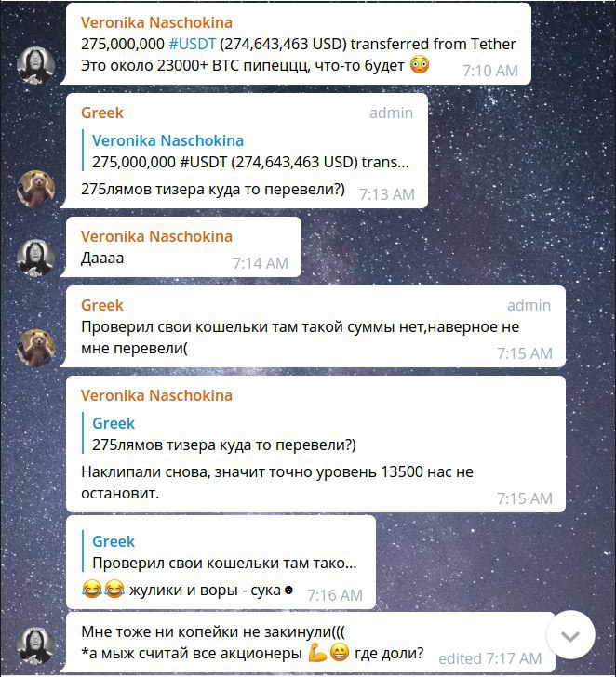Viewport: 616px width, 677px height.
Task: Jump to the quoted reply "275лямов тизера куда то перевели?)"
Action: click(223, 433)
